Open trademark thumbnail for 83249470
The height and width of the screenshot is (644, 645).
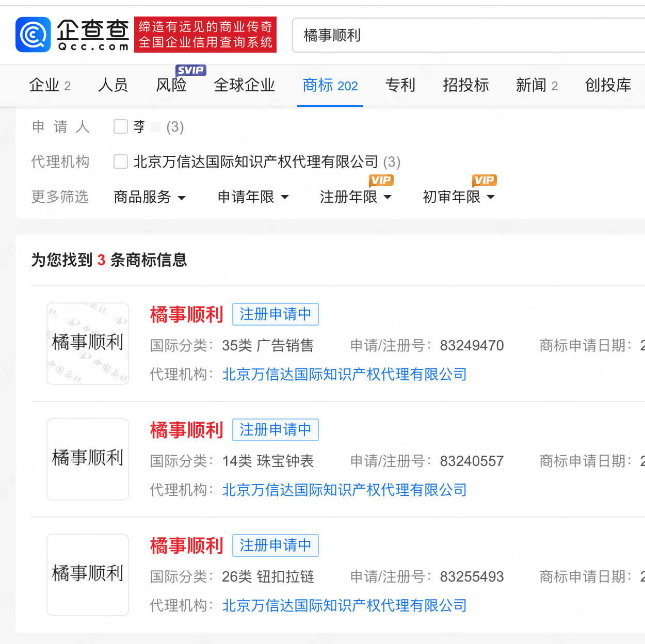(x=88, y=344)
